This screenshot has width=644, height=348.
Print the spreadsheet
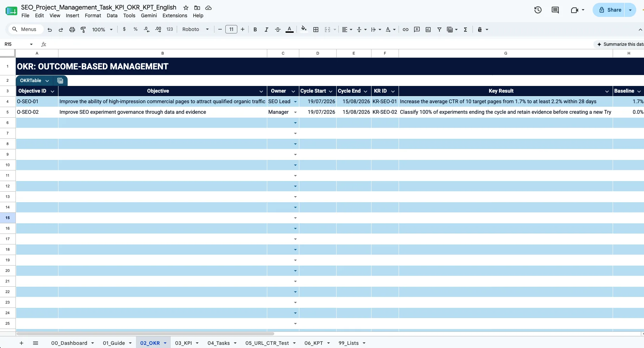pyautogui.click(x=72, y=30)
